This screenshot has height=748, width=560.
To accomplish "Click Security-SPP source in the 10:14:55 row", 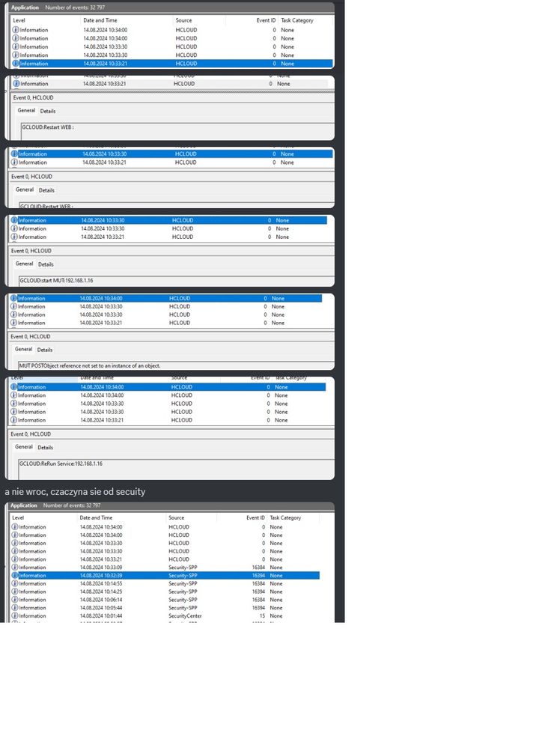I will (183, 583).
